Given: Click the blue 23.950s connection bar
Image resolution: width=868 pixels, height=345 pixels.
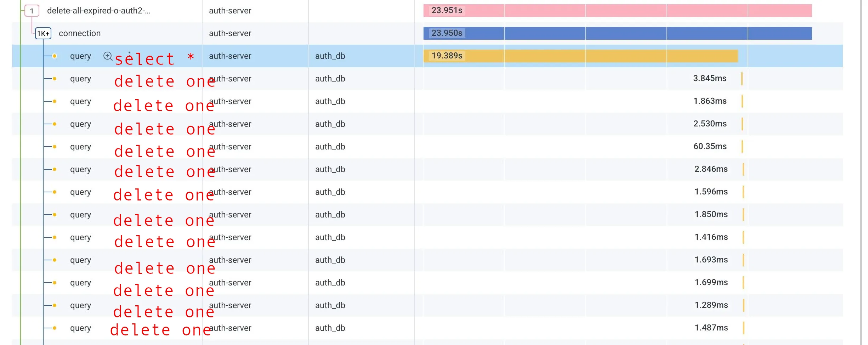Looking at the screenshot, I should tap(617, 33).
